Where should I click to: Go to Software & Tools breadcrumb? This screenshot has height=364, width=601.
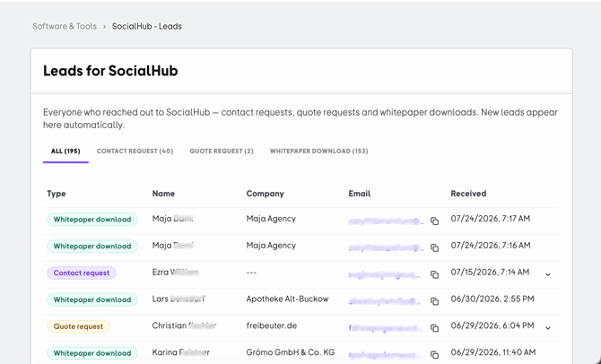coord(65,26)
